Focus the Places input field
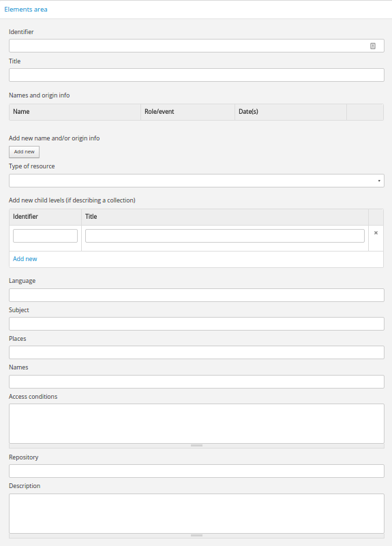The height and width of the screenshot is (546, 392). click(196, 352)
